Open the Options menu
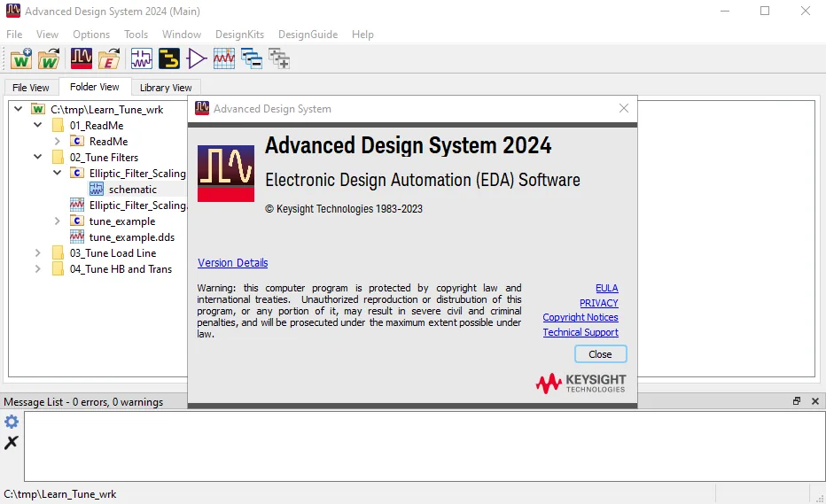826x504 pixels. tap(91, 35)
